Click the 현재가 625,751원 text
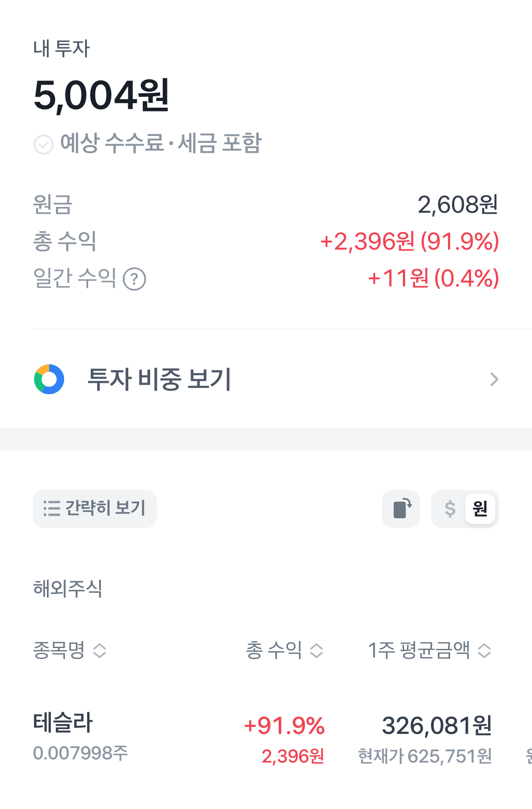Screen dimensions: 532x809 (425, 756)
